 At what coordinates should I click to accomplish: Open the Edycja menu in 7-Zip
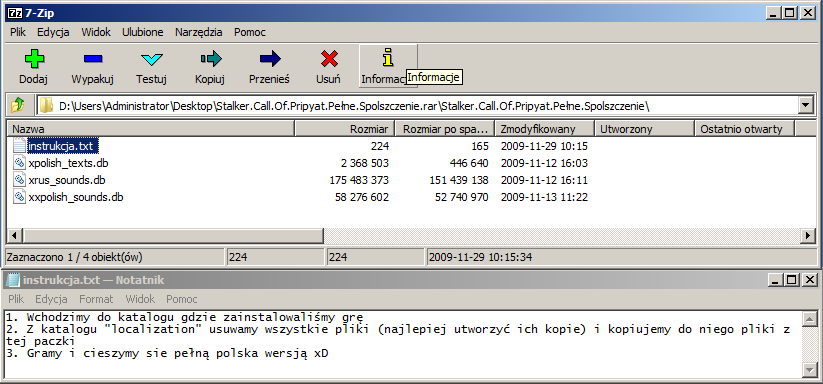pyautogui.click(x=53, y=32)
